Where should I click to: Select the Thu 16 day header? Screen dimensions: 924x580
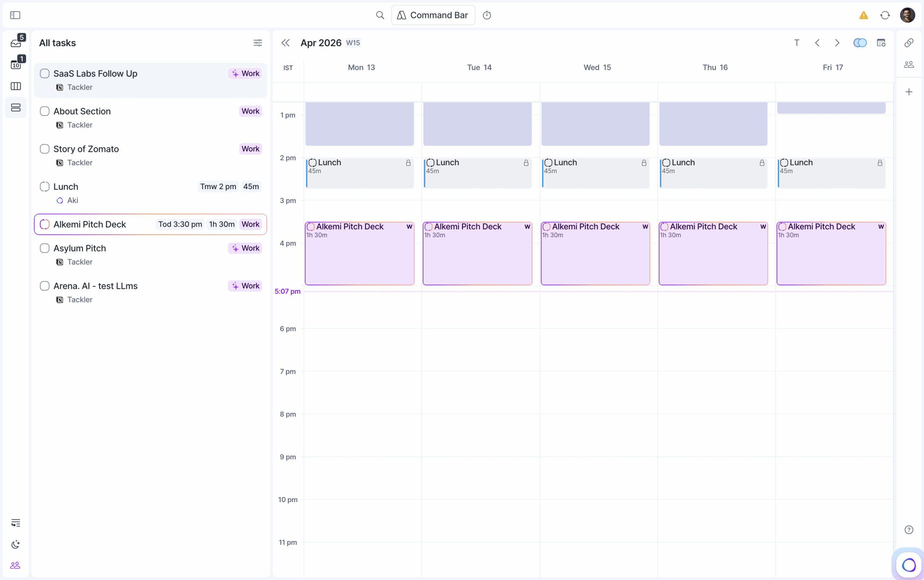click(x=715, y=67)
